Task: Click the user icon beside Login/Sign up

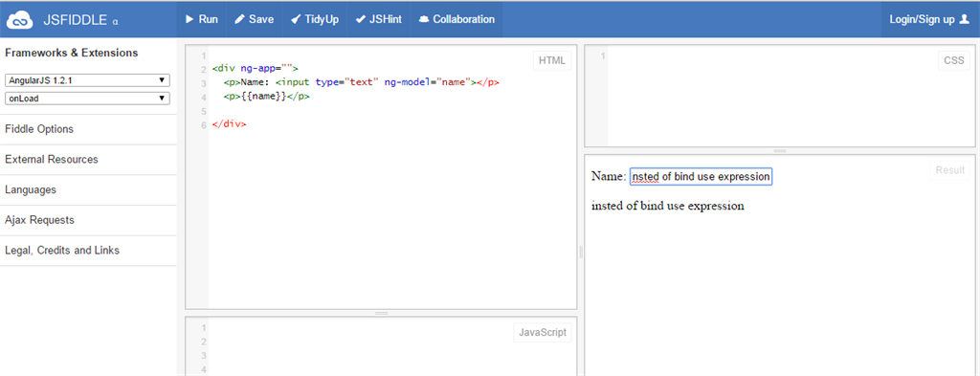Action: tap(965, 19)
